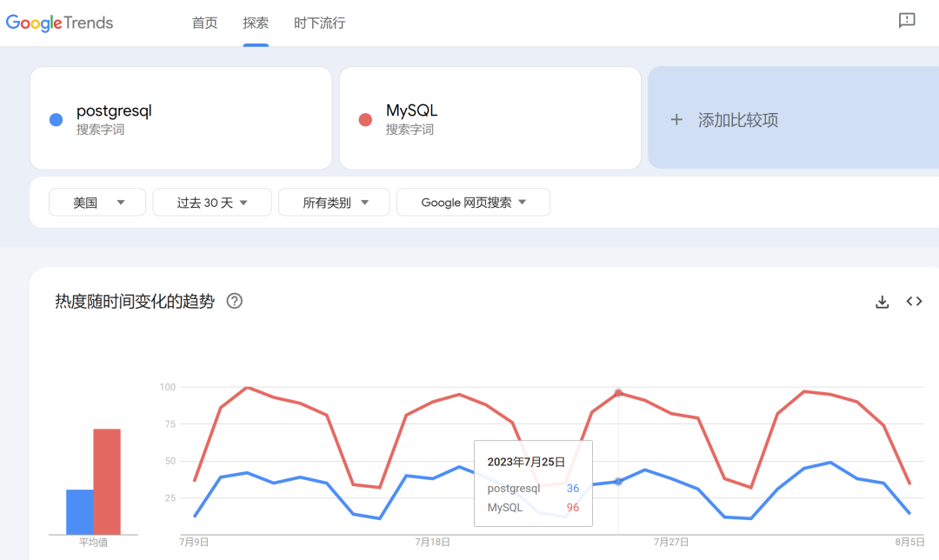Open the embed code icon for the chart
The width and height of the screenshot is (939, 560).
[914, 301]
